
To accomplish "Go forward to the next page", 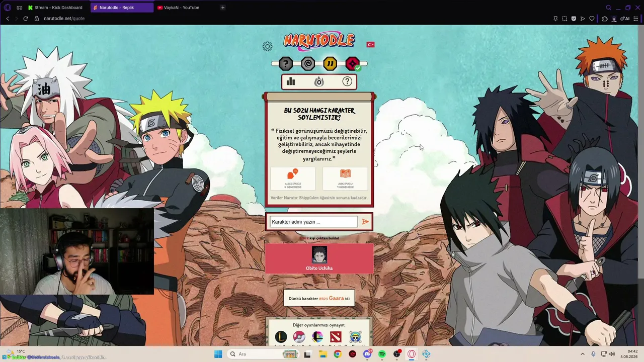I will pyautogui.click(x=17, y=19).
